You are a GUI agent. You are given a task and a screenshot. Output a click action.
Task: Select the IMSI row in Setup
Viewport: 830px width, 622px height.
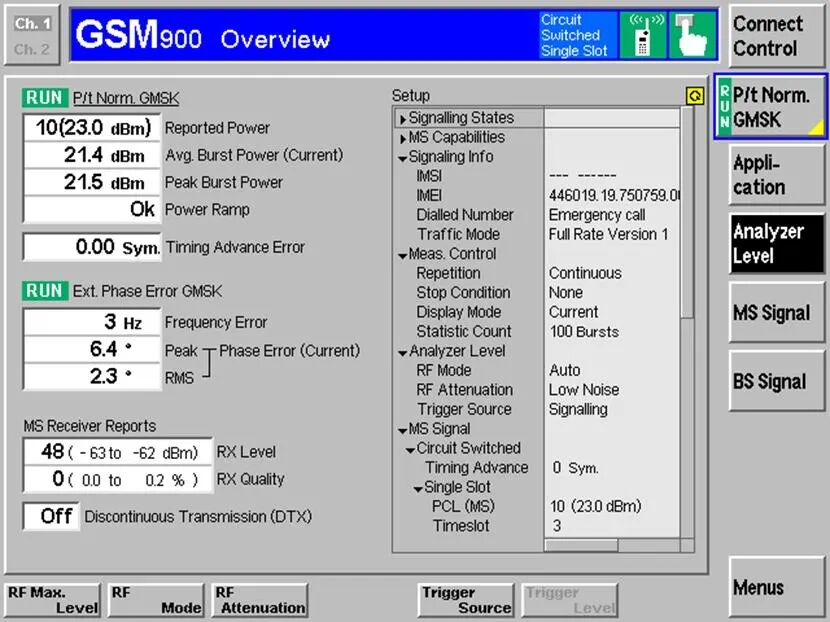(x=537, y=176)
